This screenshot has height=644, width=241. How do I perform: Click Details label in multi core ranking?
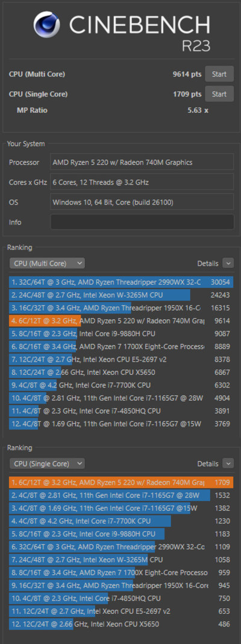pyautogui.click(x=208, y=263)
